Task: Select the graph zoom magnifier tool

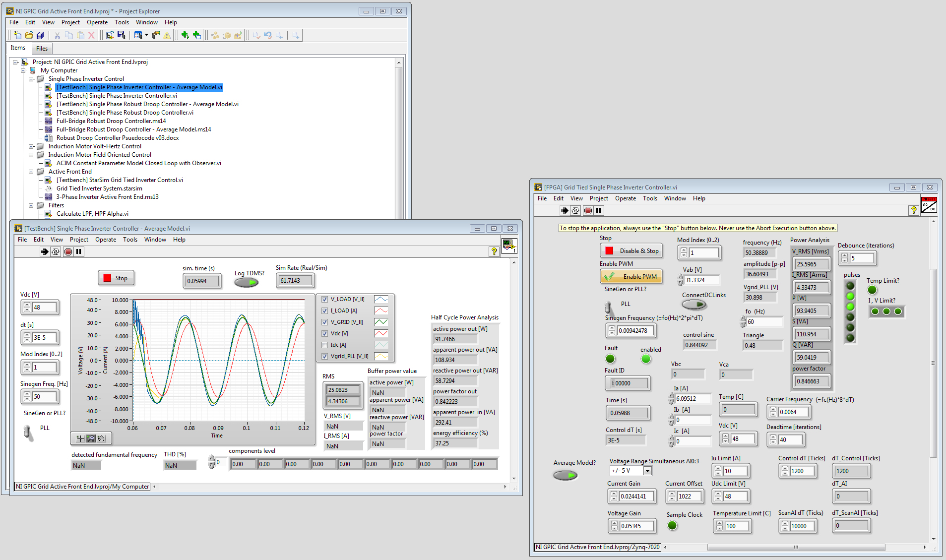Action: pyautogui.click(x=91, y=438)
